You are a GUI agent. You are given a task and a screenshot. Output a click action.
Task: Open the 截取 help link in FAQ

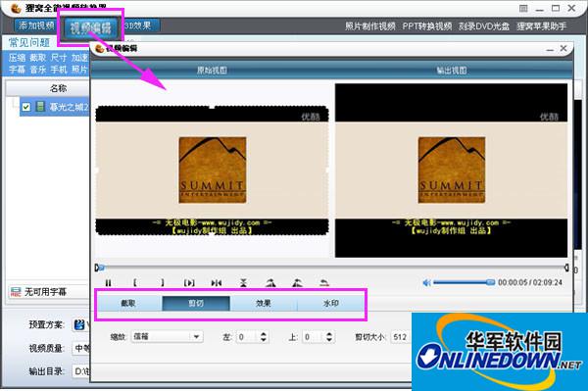[x=38, y=58]
